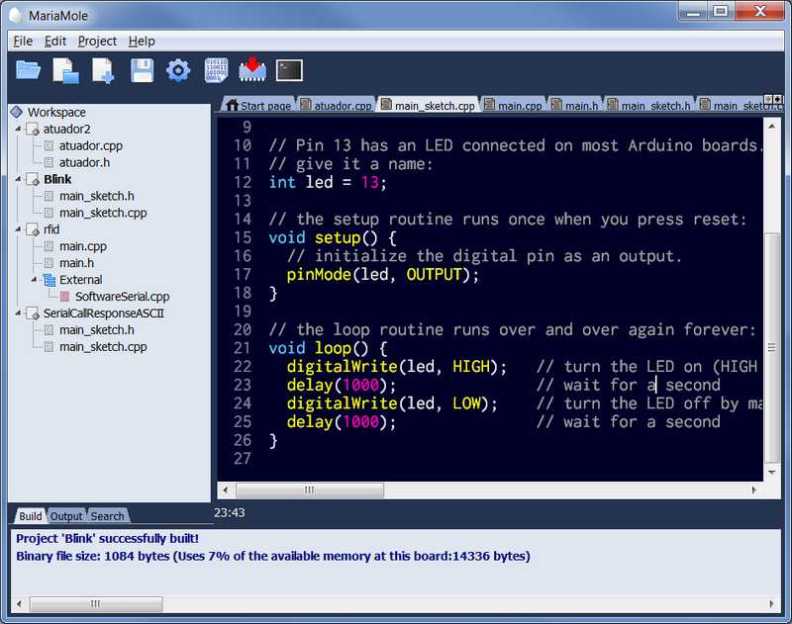Image resolution: width=792 pixels, height=624 pixels.
Task: Open settings using the gear icon
Action: pyautogui.click(x=178, y=70)
